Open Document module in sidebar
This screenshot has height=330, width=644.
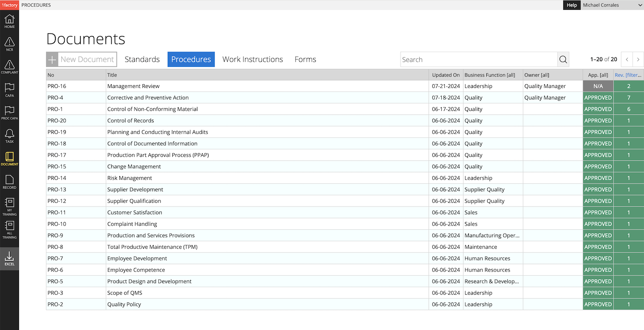(x=9, y=159)
